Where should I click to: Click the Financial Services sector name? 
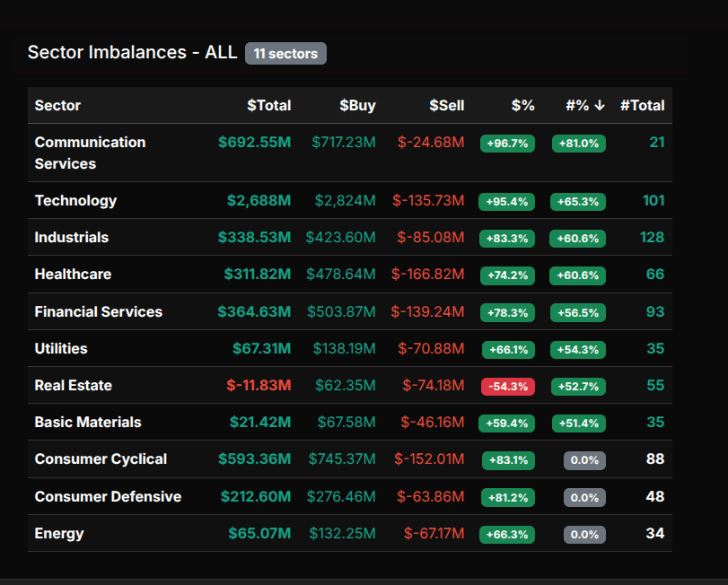[98, 311]
